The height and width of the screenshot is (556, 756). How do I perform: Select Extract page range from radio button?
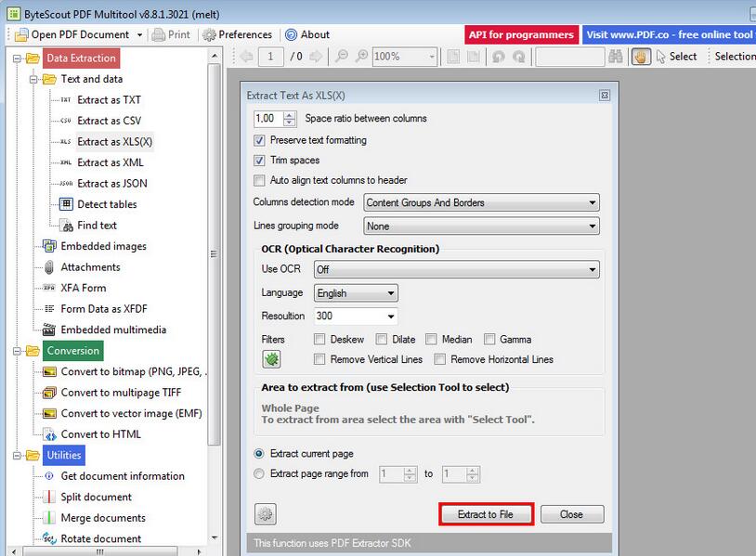(259, 474)
